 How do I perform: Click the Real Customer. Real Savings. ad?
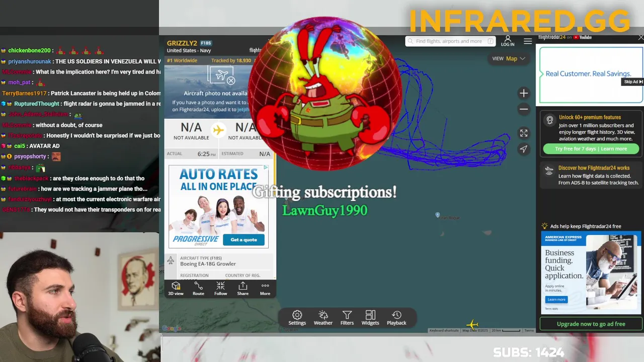tap(591, 74)
